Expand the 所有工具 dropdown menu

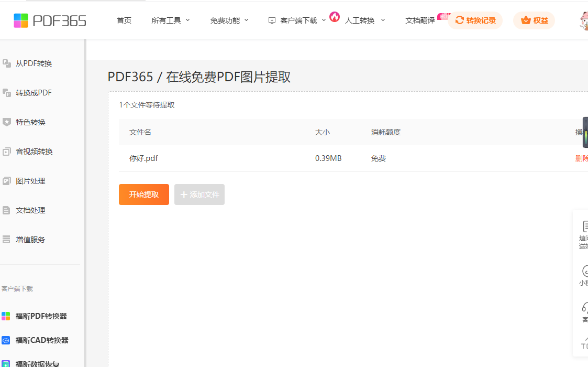(x=171, y=20)
